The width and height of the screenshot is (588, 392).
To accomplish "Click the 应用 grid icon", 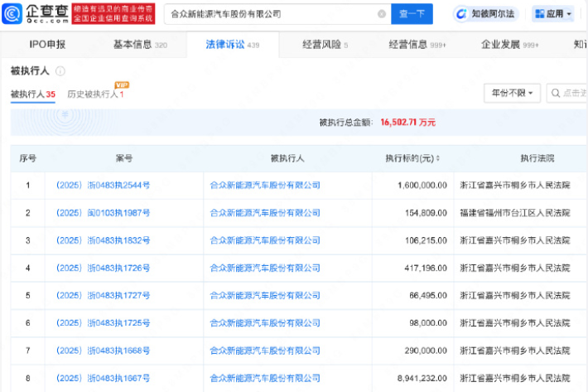I will tap(539, 14).
